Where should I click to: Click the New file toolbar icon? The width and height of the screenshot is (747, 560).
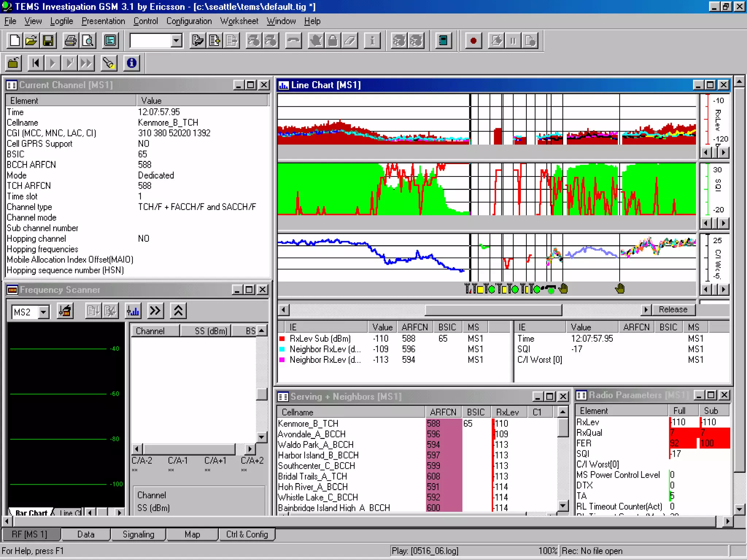15,40
